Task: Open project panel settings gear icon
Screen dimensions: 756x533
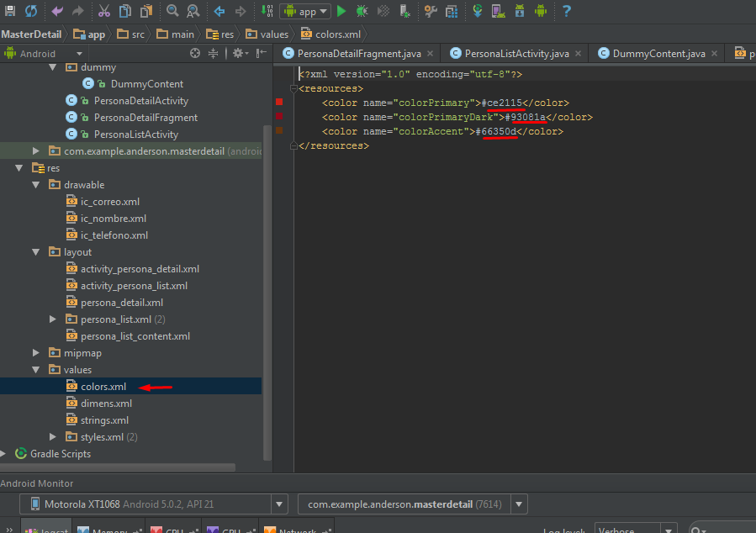Action: point(238,53)
